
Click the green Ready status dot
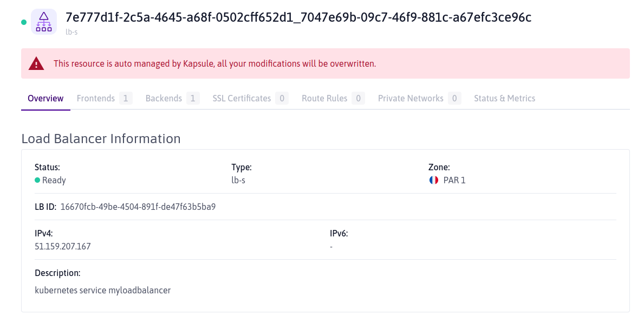[x=37, y=180]
